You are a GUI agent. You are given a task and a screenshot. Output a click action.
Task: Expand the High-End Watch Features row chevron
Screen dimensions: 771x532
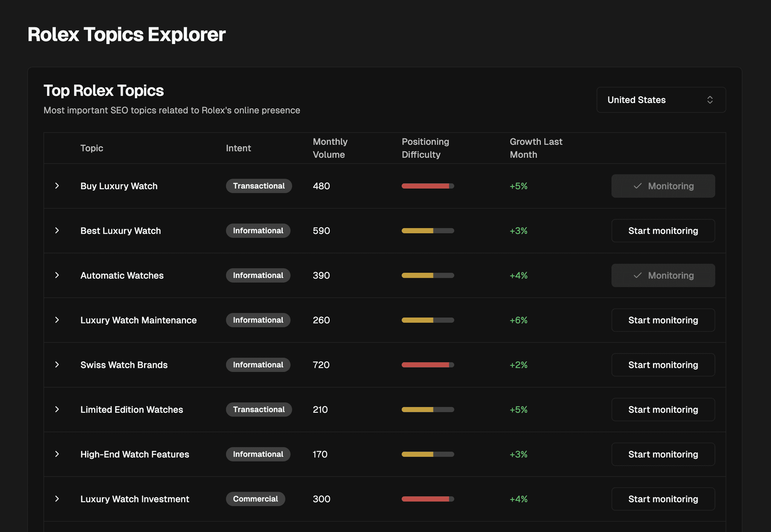point(57,454)
